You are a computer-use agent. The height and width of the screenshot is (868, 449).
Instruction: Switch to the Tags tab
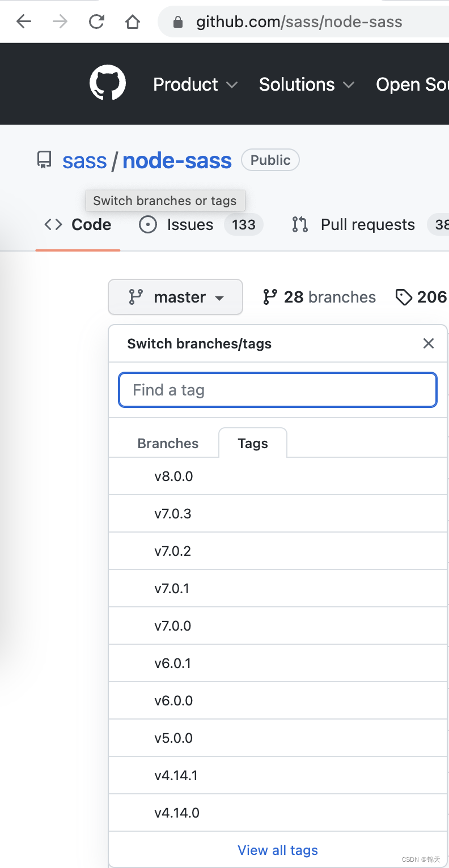pyautogui.click(x=253, y=443)
